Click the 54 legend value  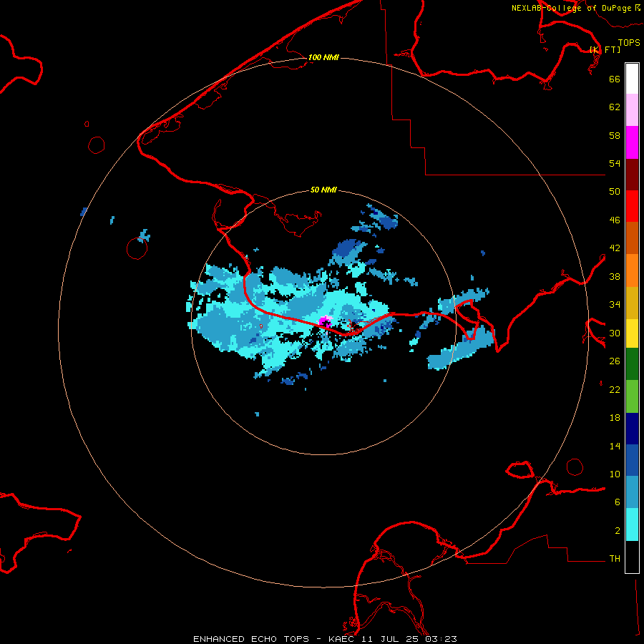[x=615, y=163]
